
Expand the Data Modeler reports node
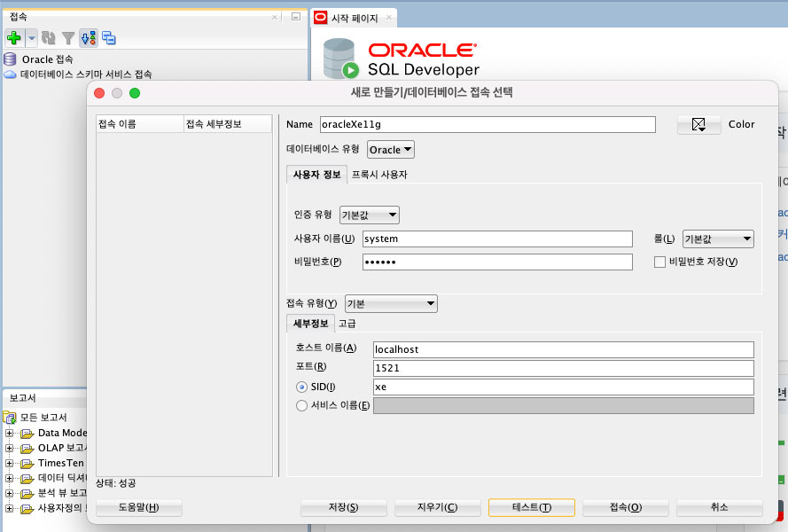(x=9, y=433)
